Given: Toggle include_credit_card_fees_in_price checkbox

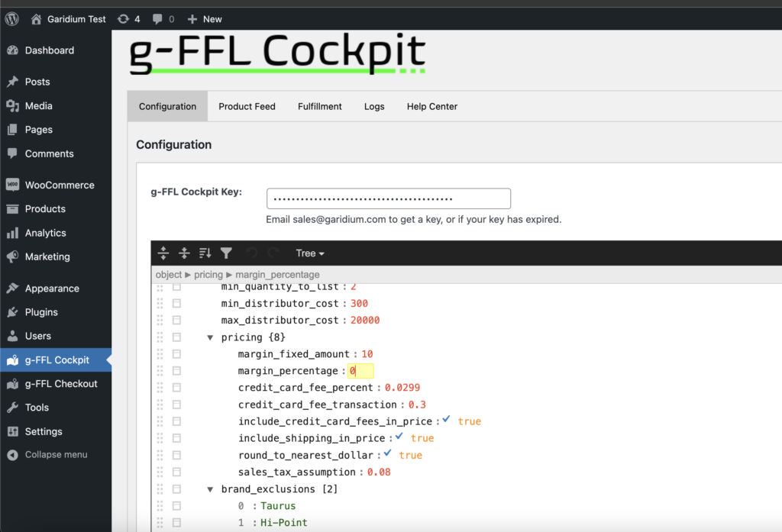Looking at the screenshot, I should (446, 419).
